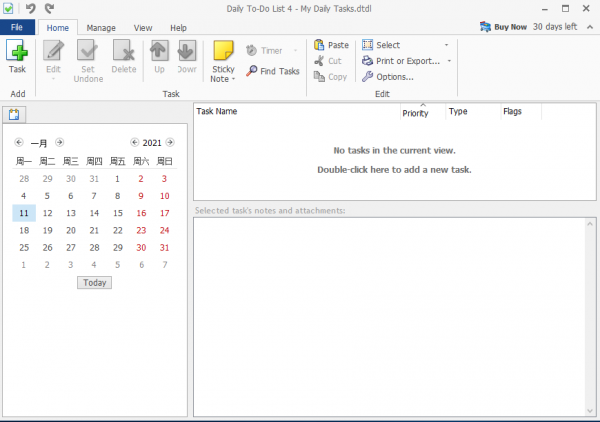Screen dimensions: 600x422
Task: Go to next year arrow
Action: (170, 142)
